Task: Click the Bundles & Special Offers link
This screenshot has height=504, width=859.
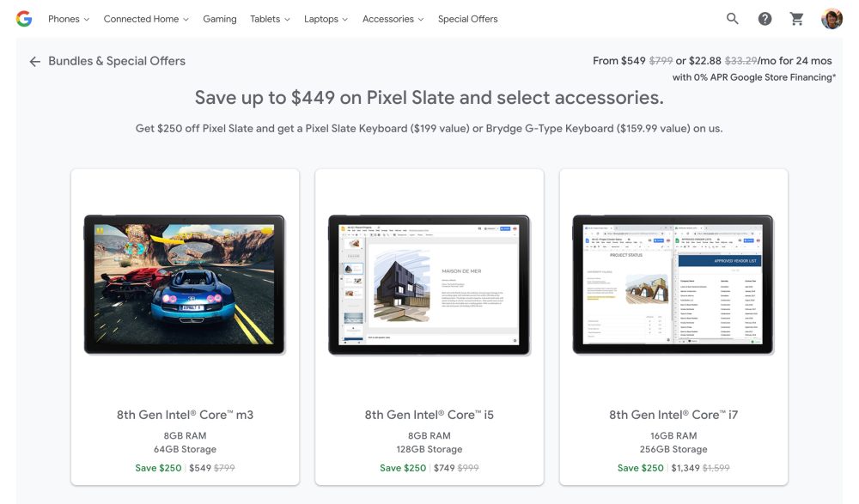Action: pos(117,61)
